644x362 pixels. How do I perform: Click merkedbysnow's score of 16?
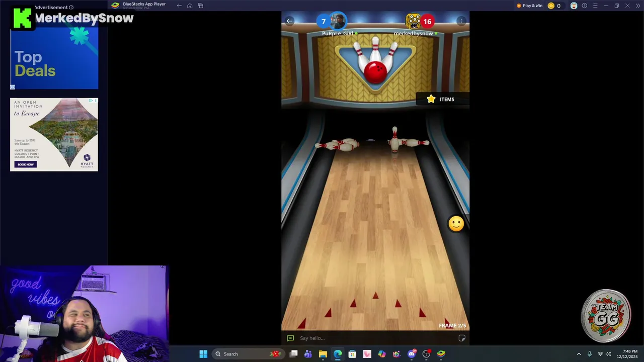point(427,21)
